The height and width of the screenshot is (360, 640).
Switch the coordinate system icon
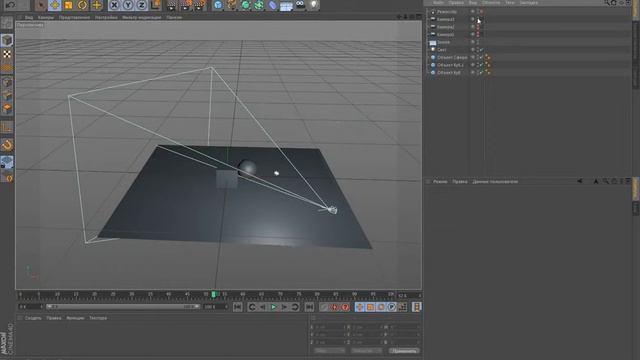pos(155,5)
